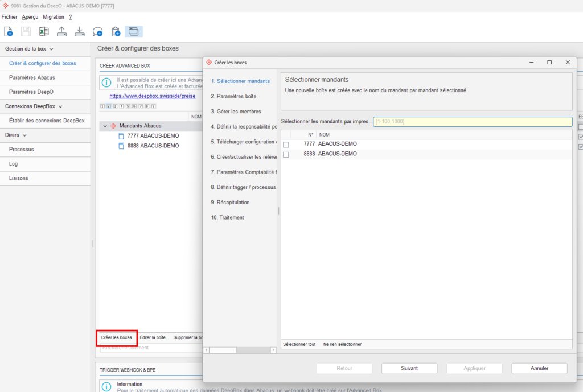
Task: Collapse the Mandants Abacus tree node
Action: point(105,126)
